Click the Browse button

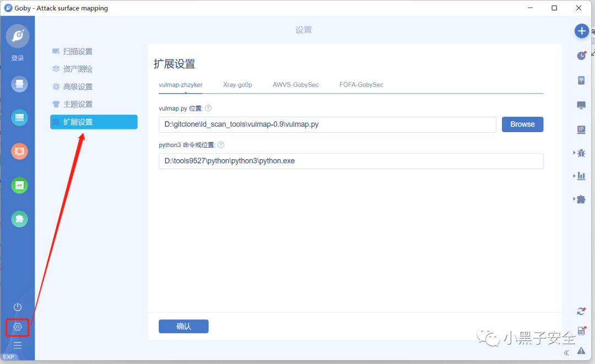[522, 124]
